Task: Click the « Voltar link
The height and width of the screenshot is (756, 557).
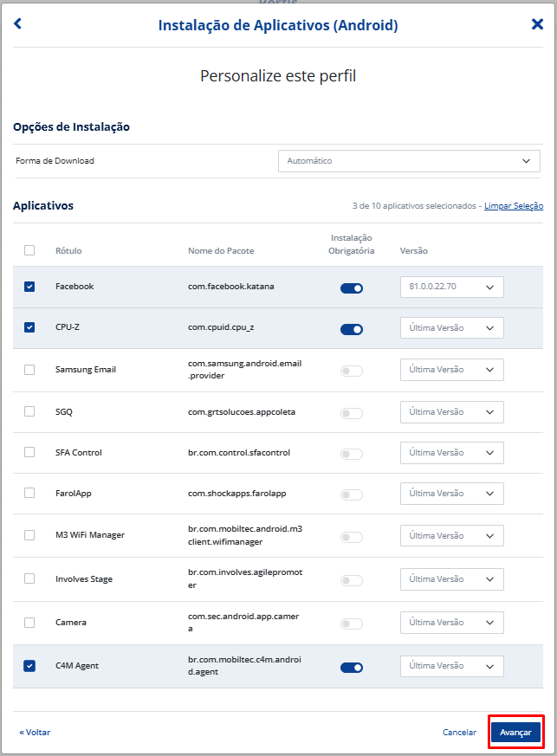Action: point(35,733)
